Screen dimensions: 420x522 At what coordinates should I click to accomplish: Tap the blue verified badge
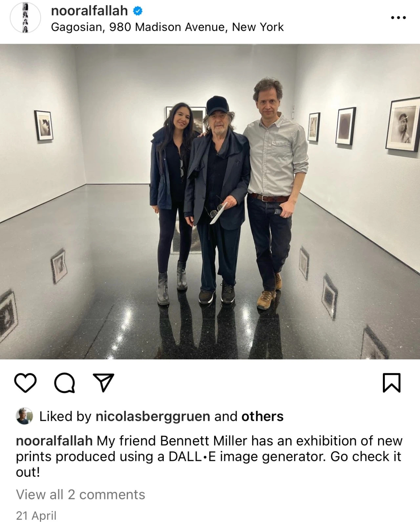137,11
